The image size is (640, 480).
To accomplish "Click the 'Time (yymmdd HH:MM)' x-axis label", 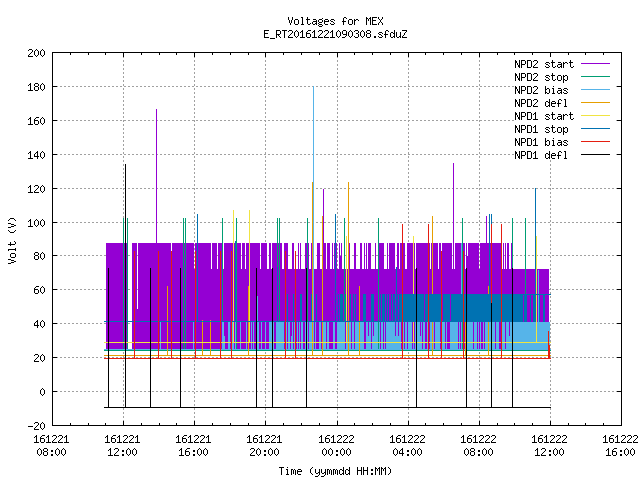I will click(335, 471).
